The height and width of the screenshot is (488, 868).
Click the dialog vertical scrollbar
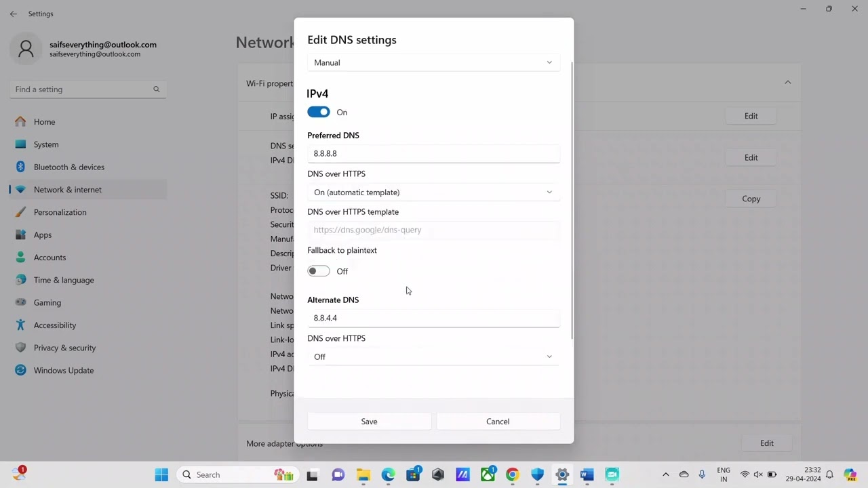click(572, 200)
